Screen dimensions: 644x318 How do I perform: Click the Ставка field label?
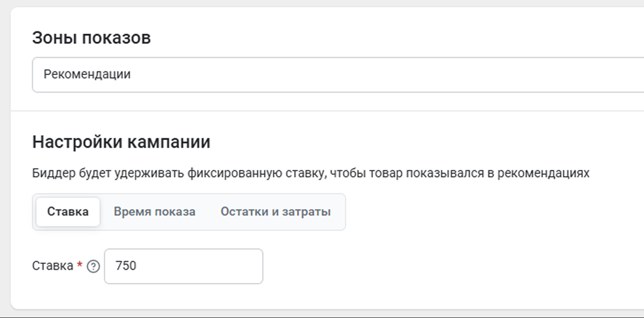[x=52, y=266]
